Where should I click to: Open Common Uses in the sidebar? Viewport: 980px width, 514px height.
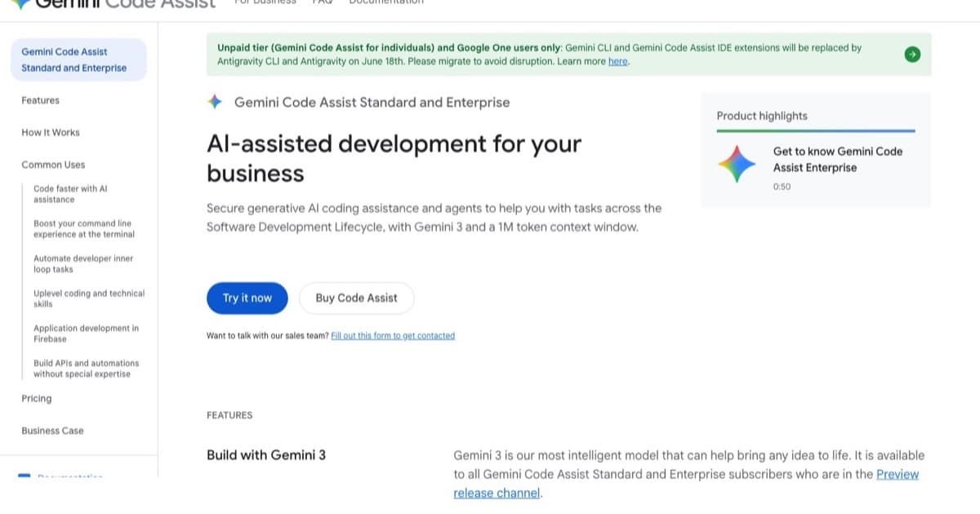(x=53, y=165)
